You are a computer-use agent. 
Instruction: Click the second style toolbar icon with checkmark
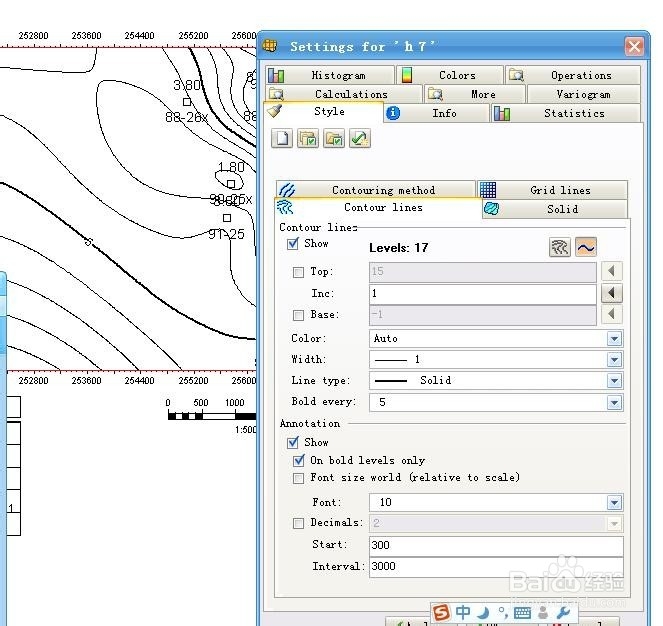[308, 138]
